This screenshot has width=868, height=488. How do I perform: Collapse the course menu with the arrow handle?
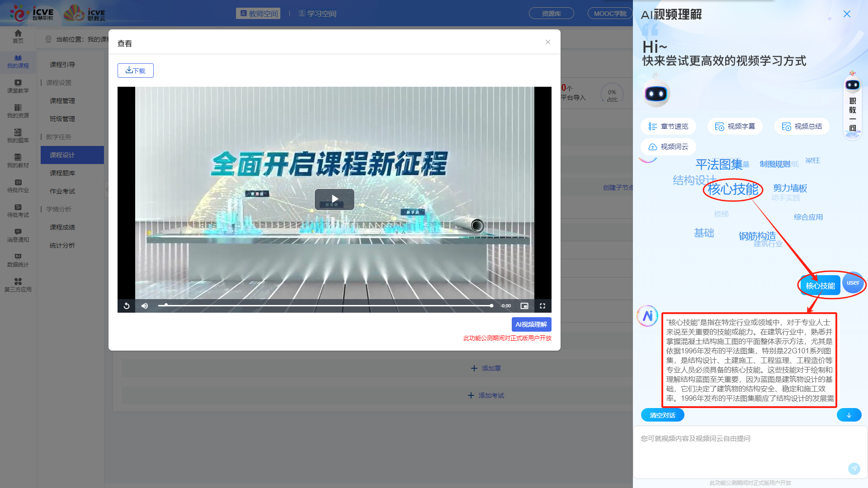click(x=107, y=189)
